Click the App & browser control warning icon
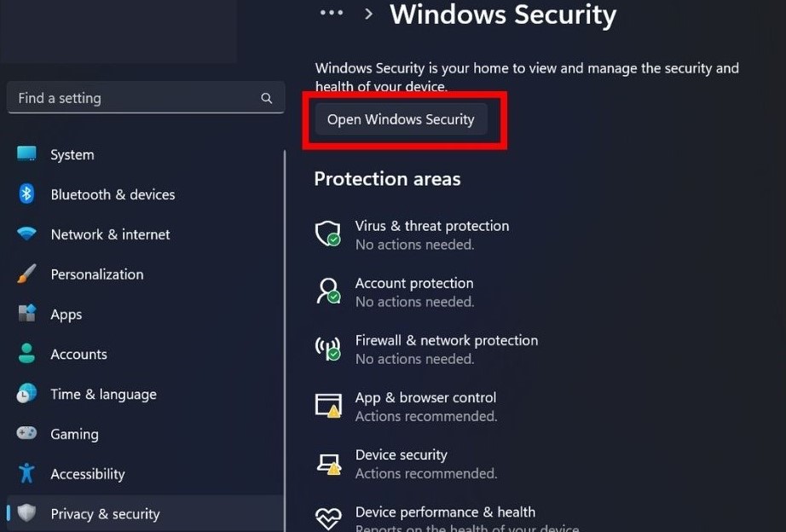 [327, 405]
